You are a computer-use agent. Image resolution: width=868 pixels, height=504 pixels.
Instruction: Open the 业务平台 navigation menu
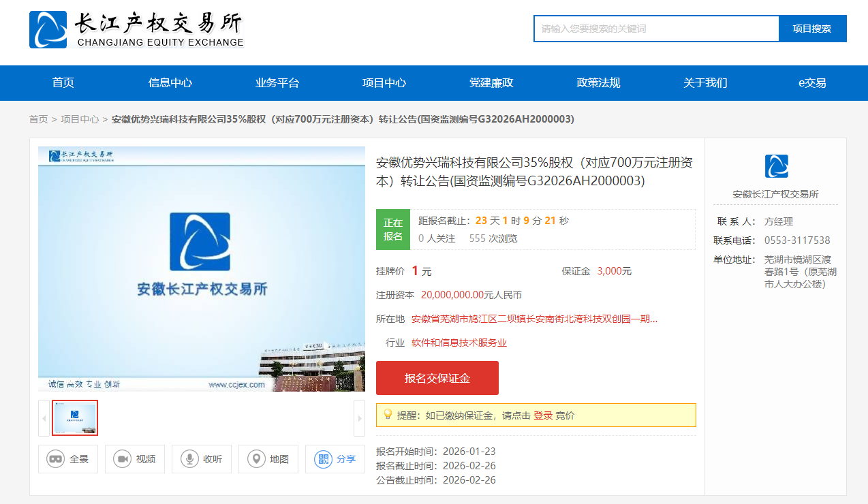click(277, 83)
